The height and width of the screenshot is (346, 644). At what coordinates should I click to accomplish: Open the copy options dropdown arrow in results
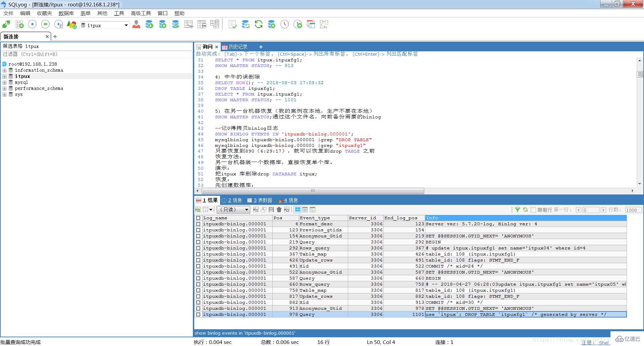point(211,210)
